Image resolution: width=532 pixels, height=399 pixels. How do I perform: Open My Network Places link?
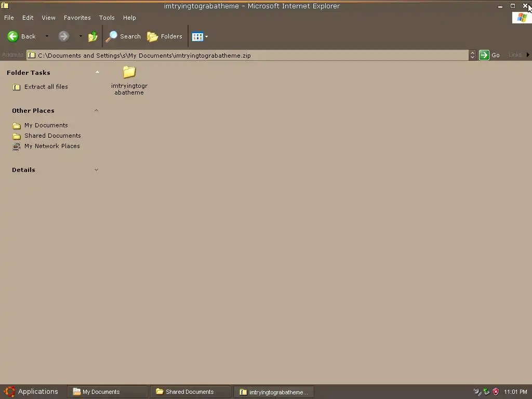click(x=52, y=146)
